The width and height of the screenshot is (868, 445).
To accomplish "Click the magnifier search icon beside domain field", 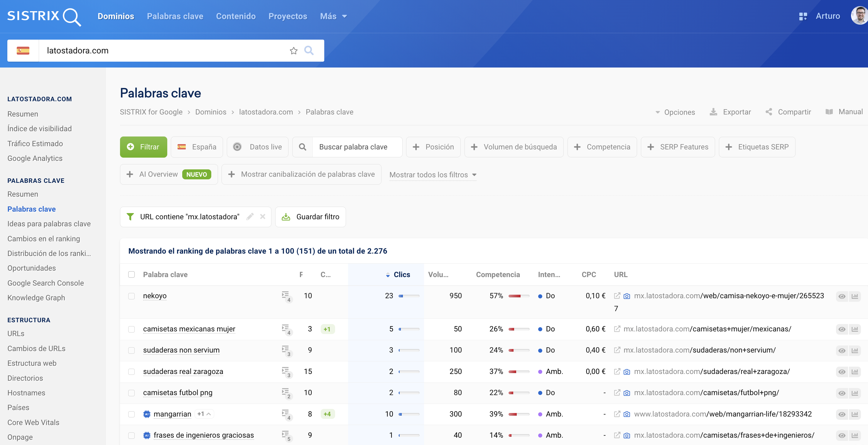I will (x=309, y=50).
